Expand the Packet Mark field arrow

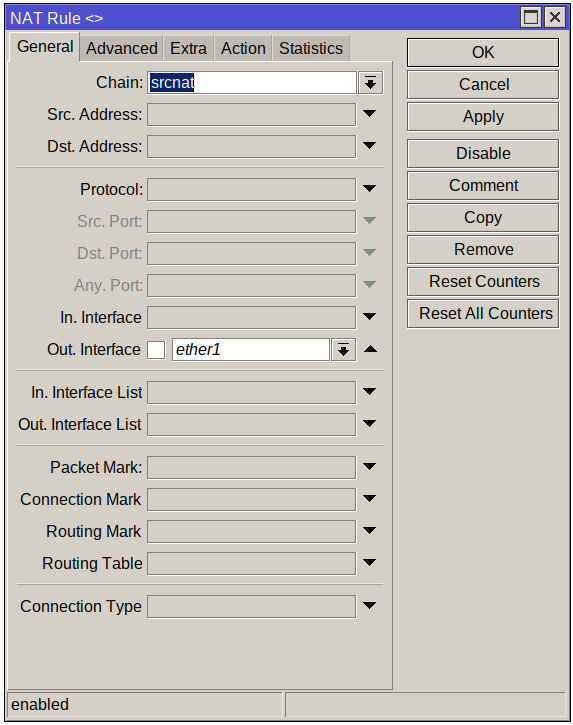tap(369, 467)
